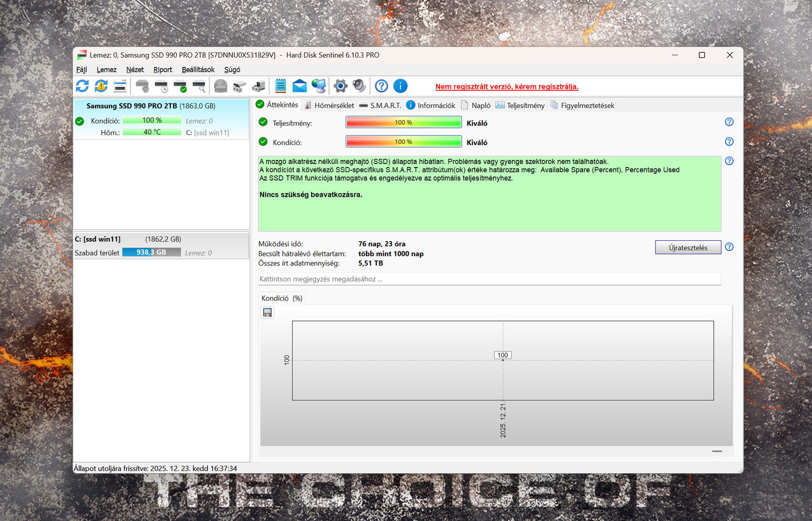Switch to the Áttekintés tab

pos(277,105)
